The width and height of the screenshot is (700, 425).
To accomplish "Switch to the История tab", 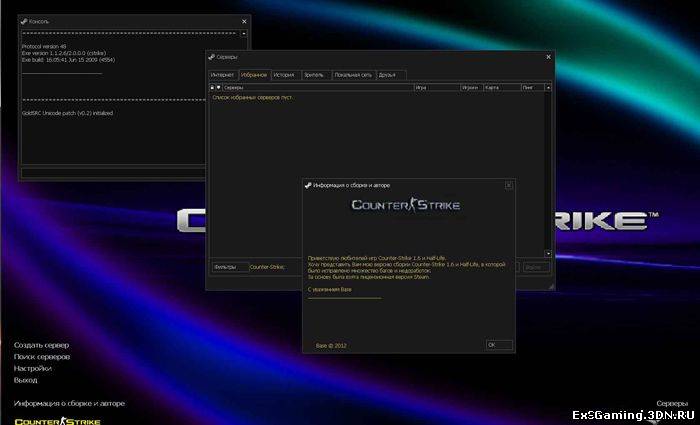I will point(284,75).
